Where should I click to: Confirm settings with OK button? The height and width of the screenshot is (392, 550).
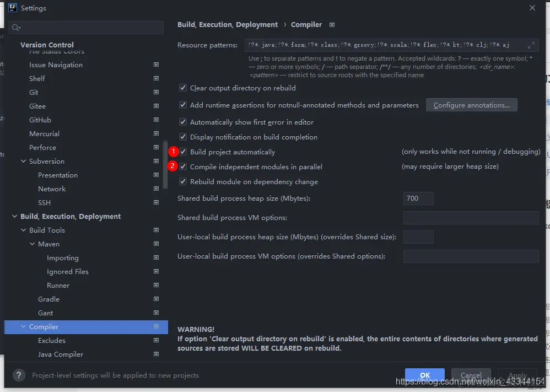tap(425, 375)
